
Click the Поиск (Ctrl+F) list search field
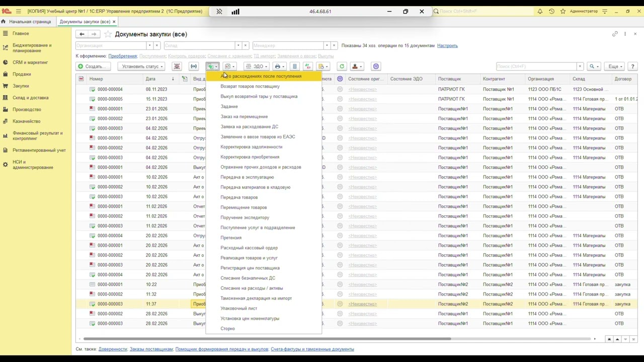536,66
